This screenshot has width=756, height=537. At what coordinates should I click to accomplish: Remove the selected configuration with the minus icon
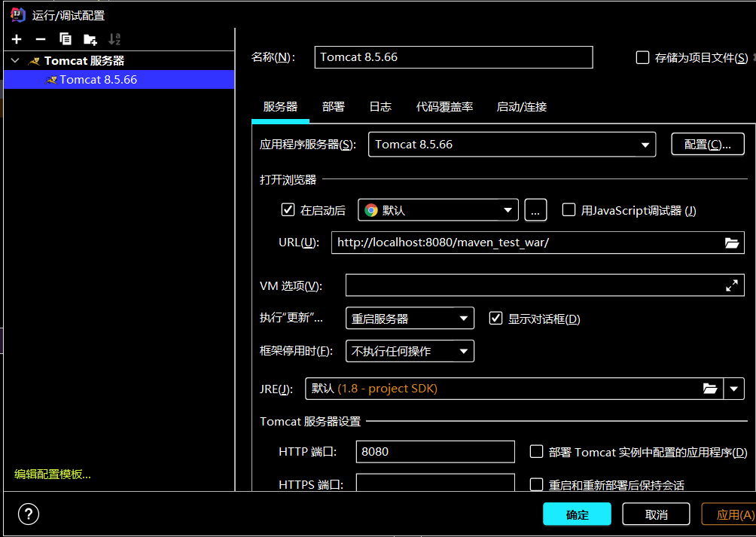tap(41, 39)
